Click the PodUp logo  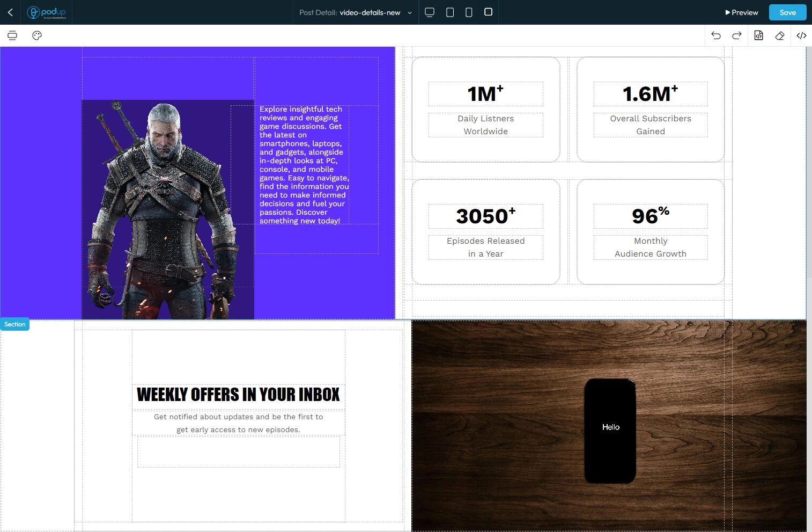click(x=47, y=12)
